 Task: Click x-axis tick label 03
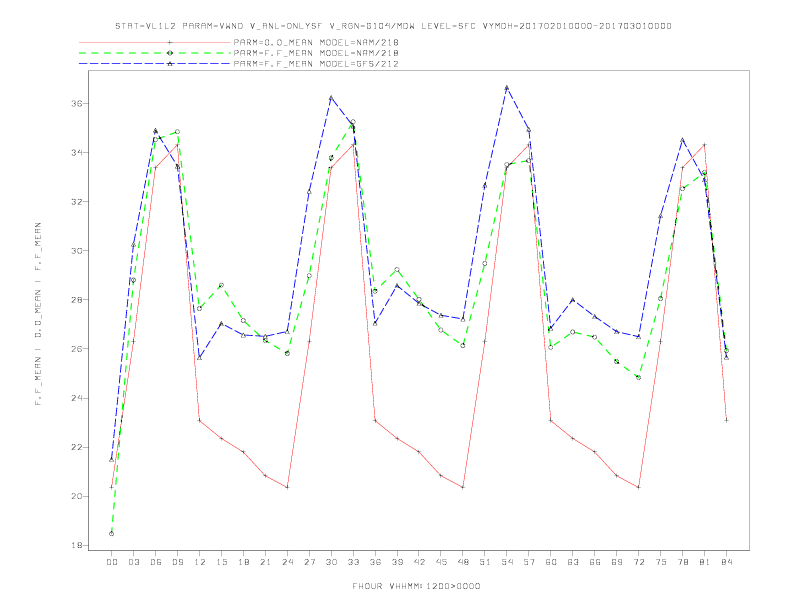click(x=133, y=562)
